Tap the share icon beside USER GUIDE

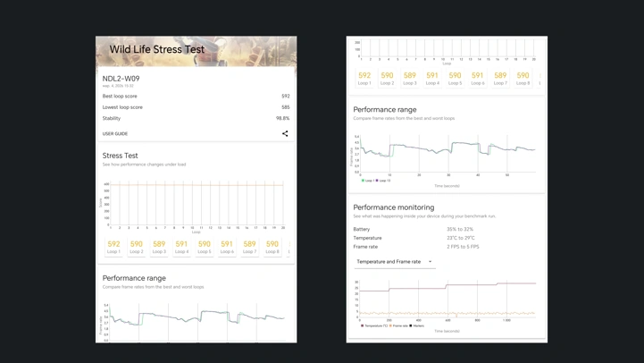(285, 133)
